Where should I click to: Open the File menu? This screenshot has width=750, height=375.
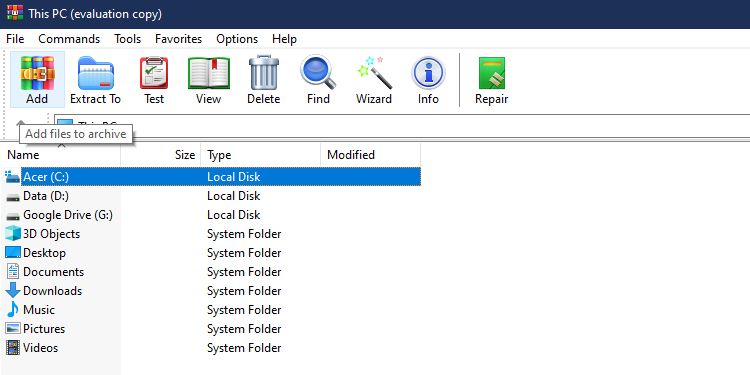[15, 39]
